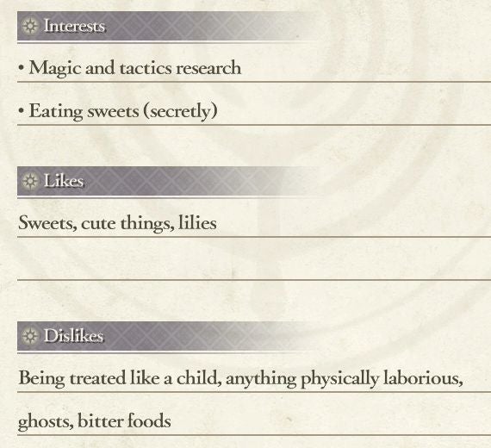Viewport: 491px width, 448px height.
Task: Click the emblem icon beside Dislikes
Action: [30, 336]
